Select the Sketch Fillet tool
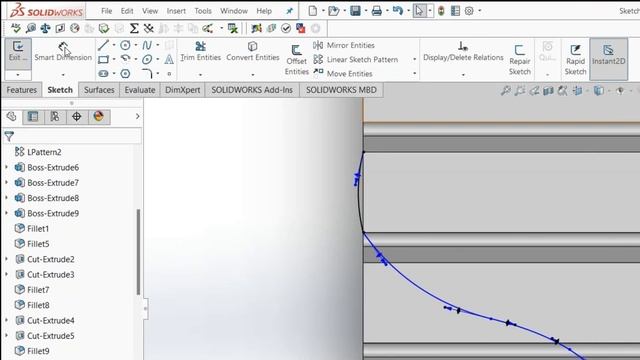640x360 pixels. click(x=147, y=73)
